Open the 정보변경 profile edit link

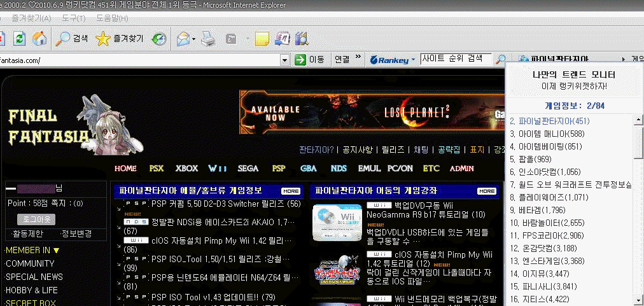pyautogui.click(x=76, y=233)
